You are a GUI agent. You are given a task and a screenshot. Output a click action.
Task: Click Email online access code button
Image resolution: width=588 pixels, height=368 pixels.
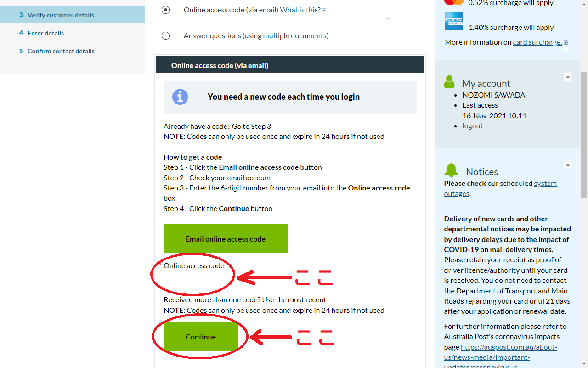tap(226, 239)
